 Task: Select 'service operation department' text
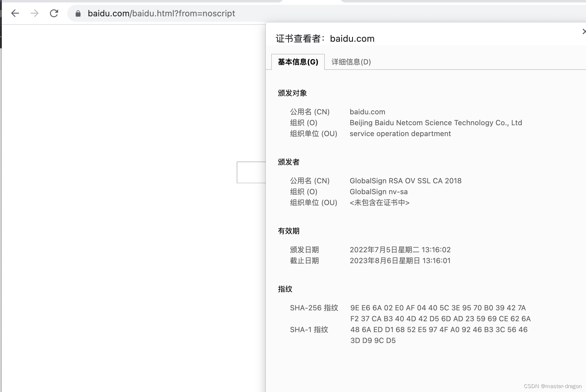pyautogui.click(x=400, y=134)
